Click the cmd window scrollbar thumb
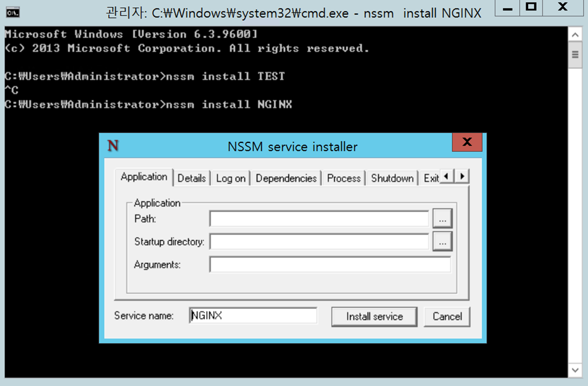This screenshot has width=588, height=386. pyautogui.click(x=575, y=55)
